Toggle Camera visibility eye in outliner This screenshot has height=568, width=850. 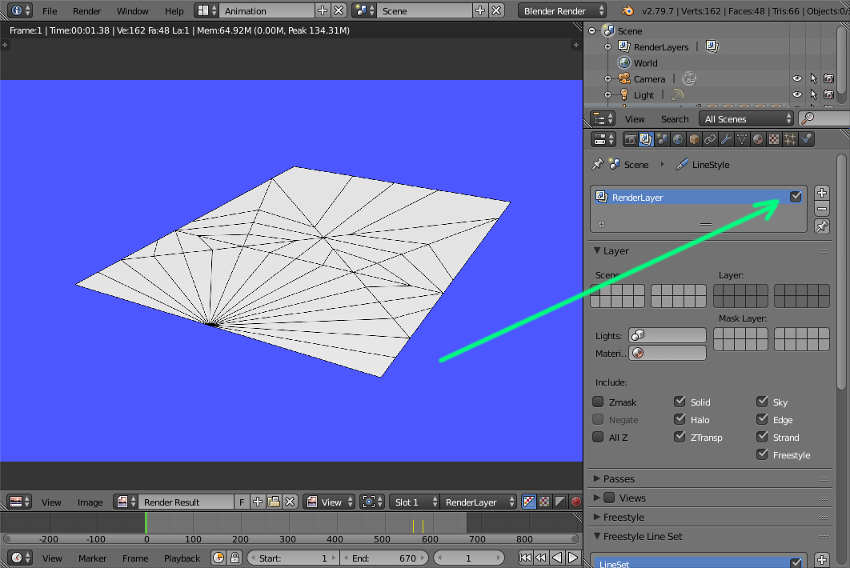pyautogui.click(x=796, y=79)
